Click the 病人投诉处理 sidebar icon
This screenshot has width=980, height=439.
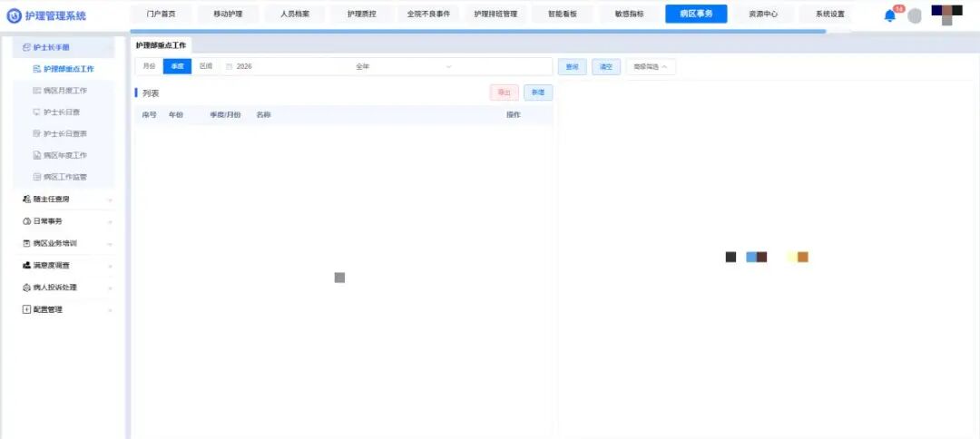26,288
